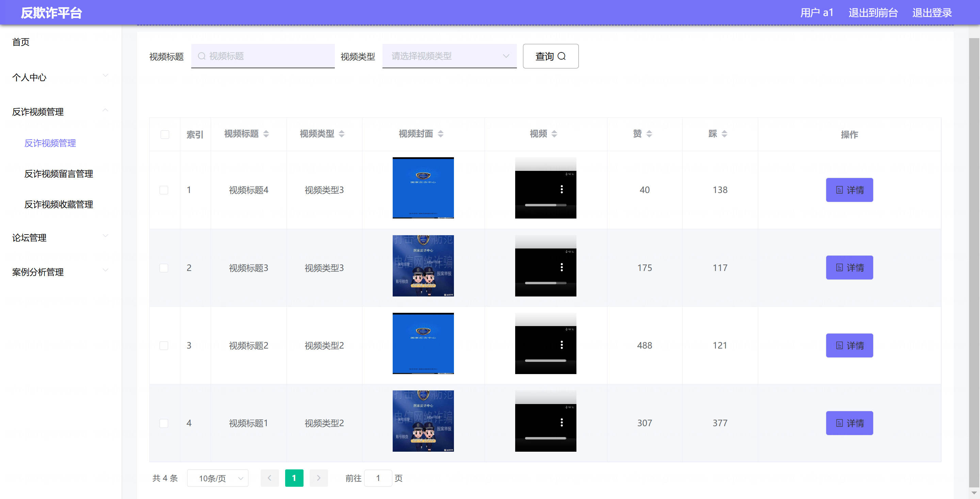Open three-dot video menu in row 4
This screenshot has height=499, width=980.
pos(561,422)
